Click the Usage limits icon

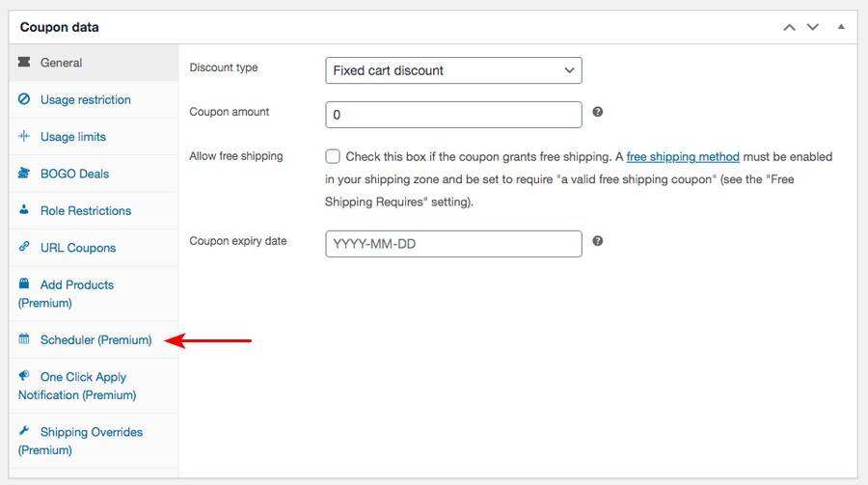click(x=24, y=136)
